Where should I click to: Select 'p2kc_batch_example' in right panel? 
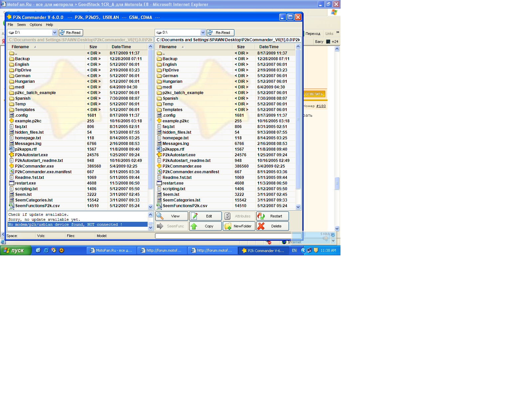(183, 93)
